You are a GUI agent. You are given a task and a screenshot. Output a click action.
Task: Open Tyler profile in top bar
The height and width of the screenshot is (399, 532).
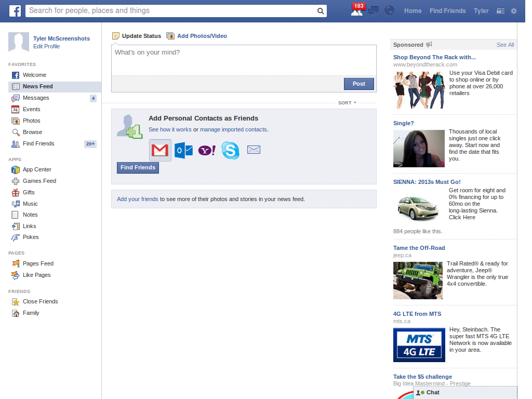(x=481, y=11)
